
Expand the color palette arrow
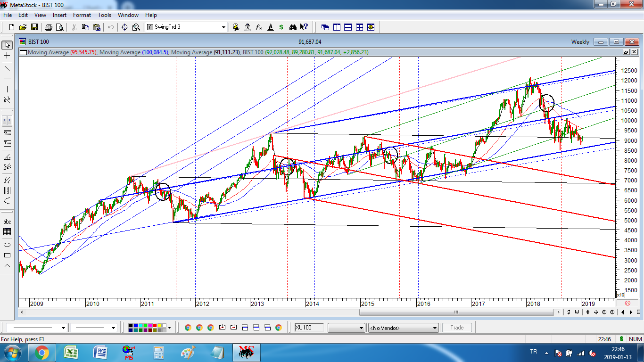click(x=169, y=328)
